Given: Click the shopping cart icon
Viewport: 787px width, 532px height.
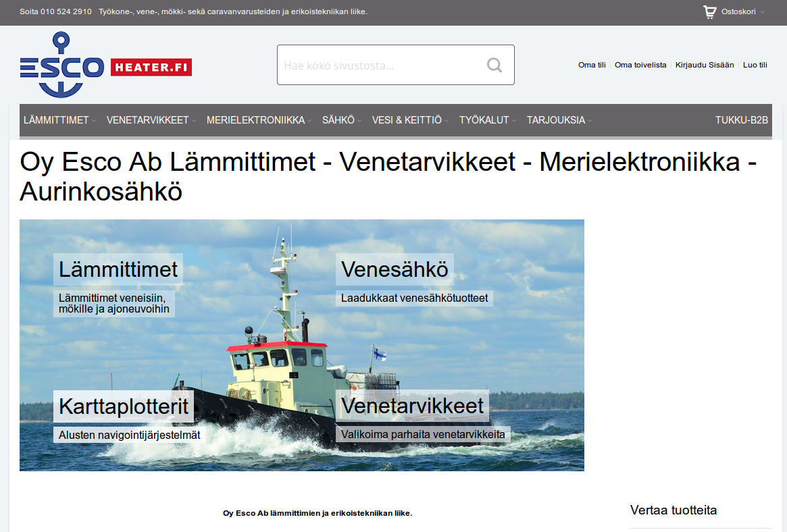Looking at the screenshot, I should 710,12.
